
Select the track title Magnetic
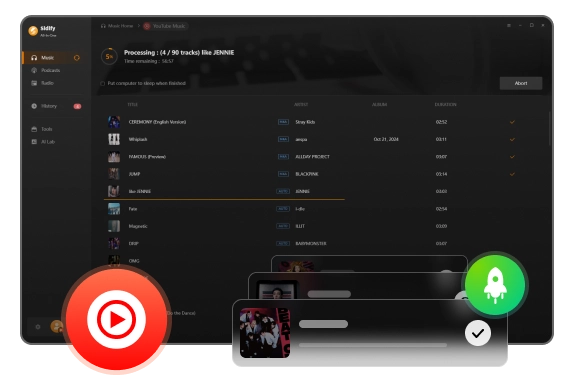[138, 226]
